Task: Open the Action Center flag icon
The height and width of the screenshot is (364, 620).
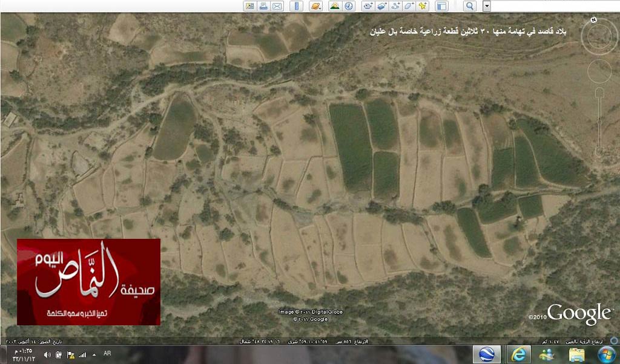Action: [71, 355]
